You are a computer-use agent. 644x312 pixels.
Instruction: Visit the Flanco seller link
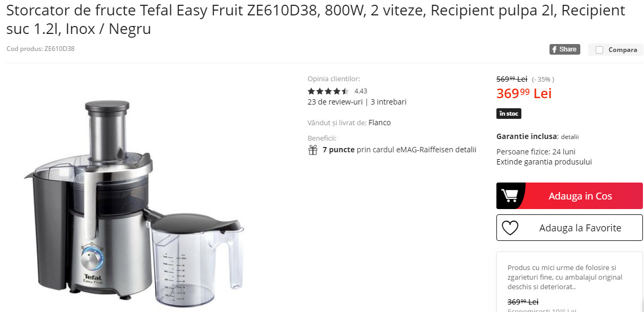380,123
